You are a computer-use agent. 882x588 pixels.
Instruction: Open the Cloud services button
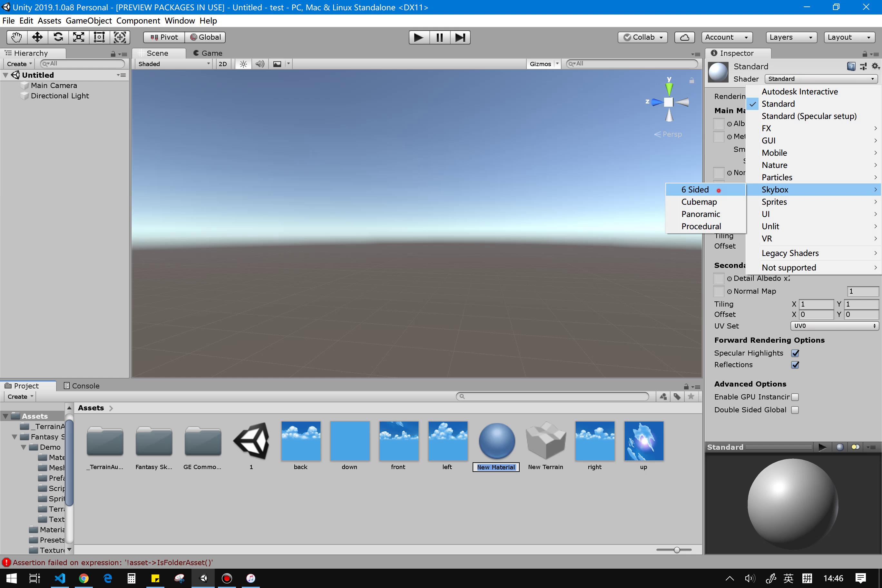click(x=684, y=37)
